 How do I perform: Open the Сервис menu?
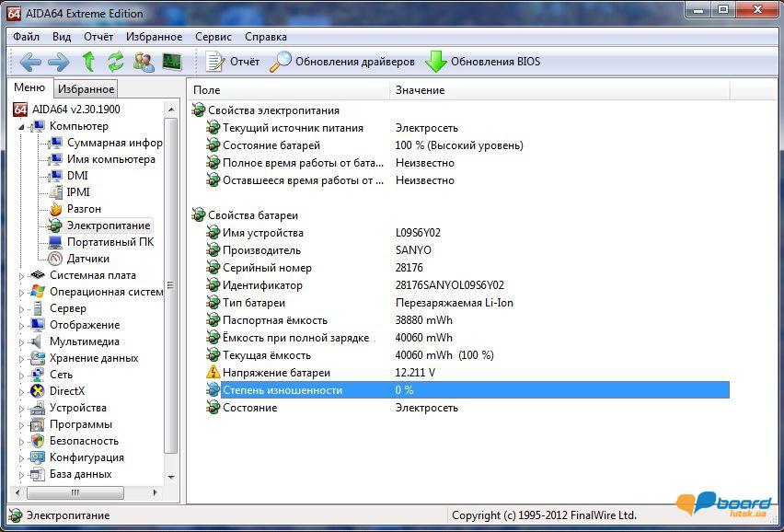tap(213, 37)
